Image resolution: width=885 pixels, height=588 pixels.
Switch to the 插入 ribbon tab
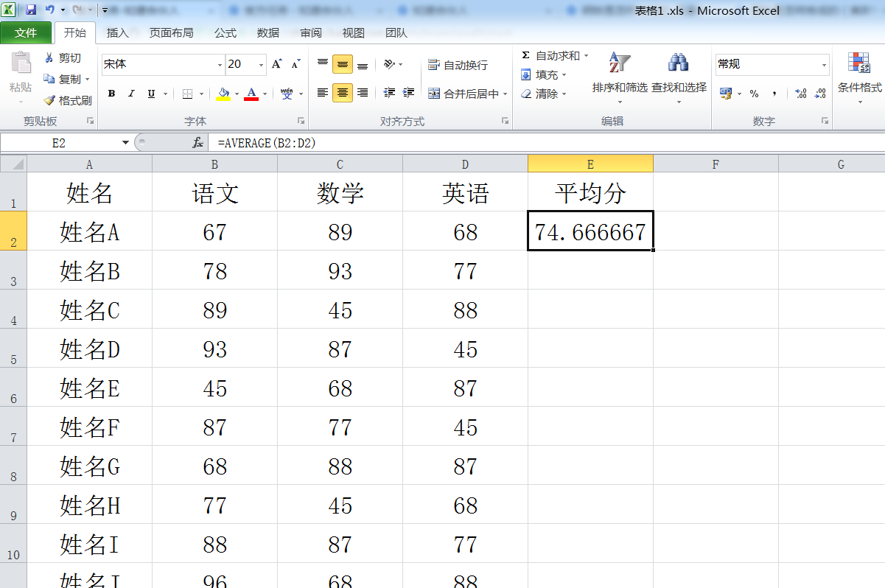point(119,32)
